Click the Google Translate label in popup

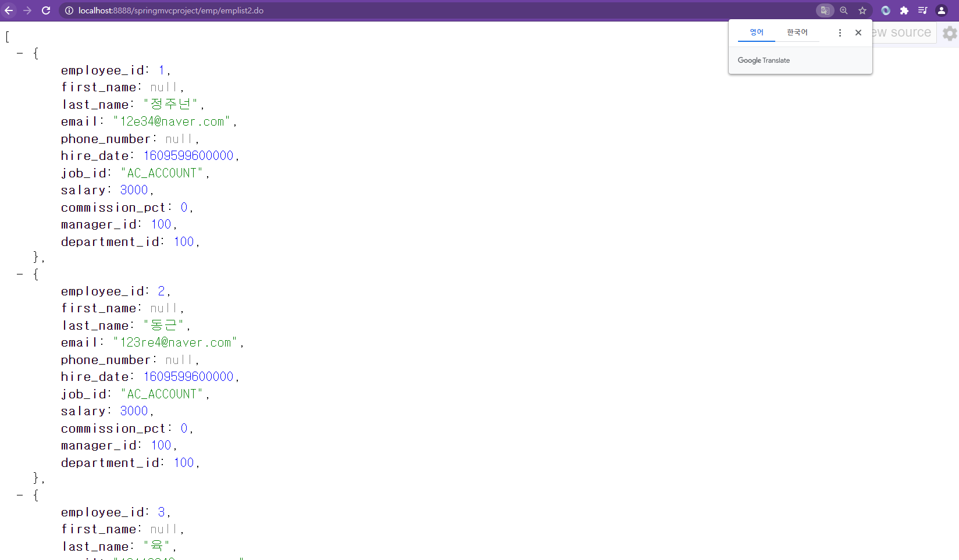point(764,60)
